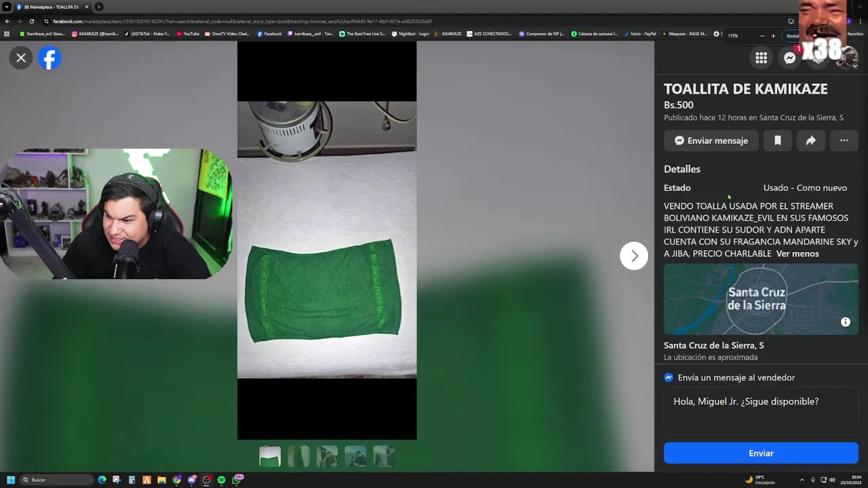
Task: Show hidden system tray icons
Action: (802, 480)
